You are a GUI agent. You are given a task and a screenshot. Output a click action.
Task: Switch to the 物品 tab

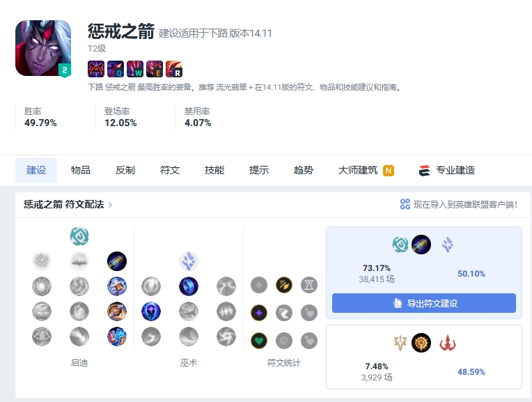[x=80, y=171]
